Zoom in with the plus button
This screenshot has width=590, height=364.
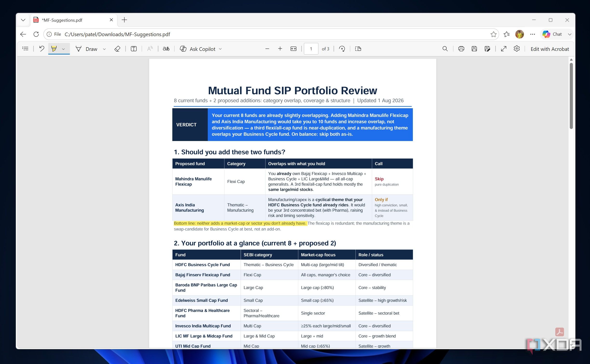click(x=280, y=49)
